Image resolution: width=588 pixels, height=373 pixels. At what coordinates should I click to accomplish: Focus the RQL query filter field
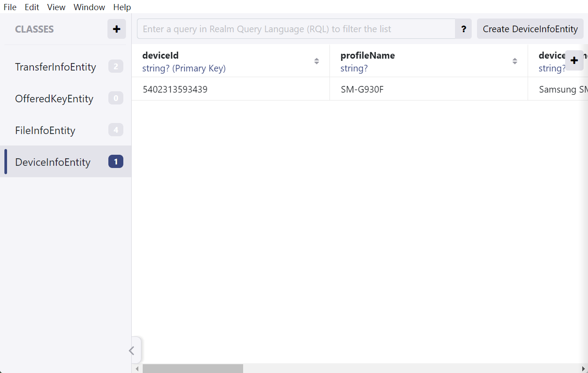click(x=296, y=29)
